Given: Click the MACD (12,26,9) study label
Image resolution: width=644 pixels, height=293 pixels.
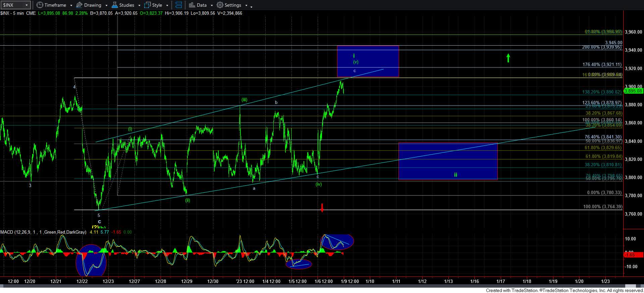Looking at the screenshot, I should click(x=43, y=232).
